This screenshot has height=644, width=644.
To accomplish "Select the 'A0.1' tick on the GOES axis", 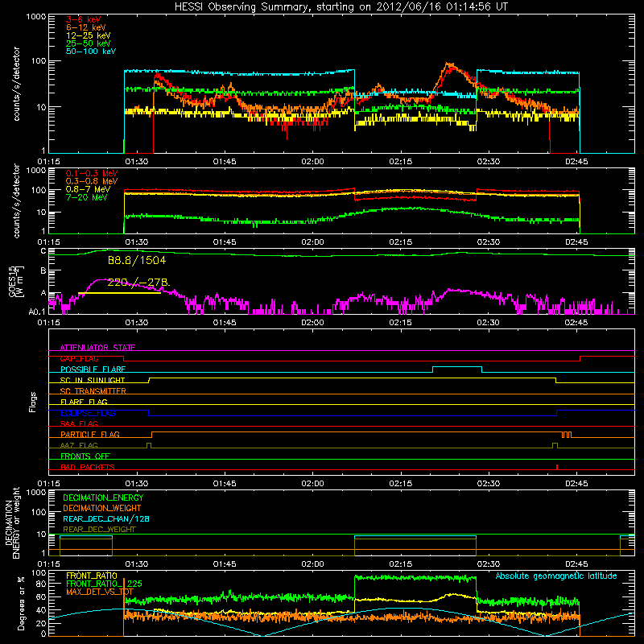I will click(37, 312).
